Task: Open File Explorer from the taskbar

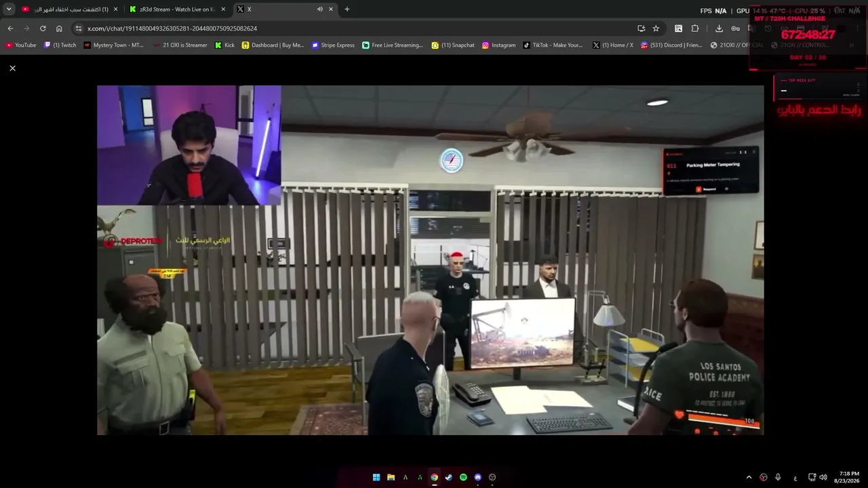Action: (x=391, y=477)
